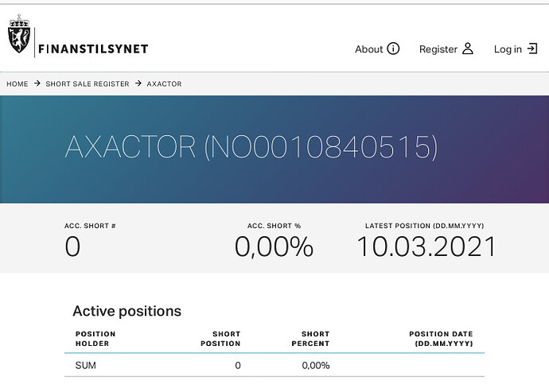Click the arrow before AXACTOR breadcrumb
This screenshot has width=549, height=392.
[138, 83]
